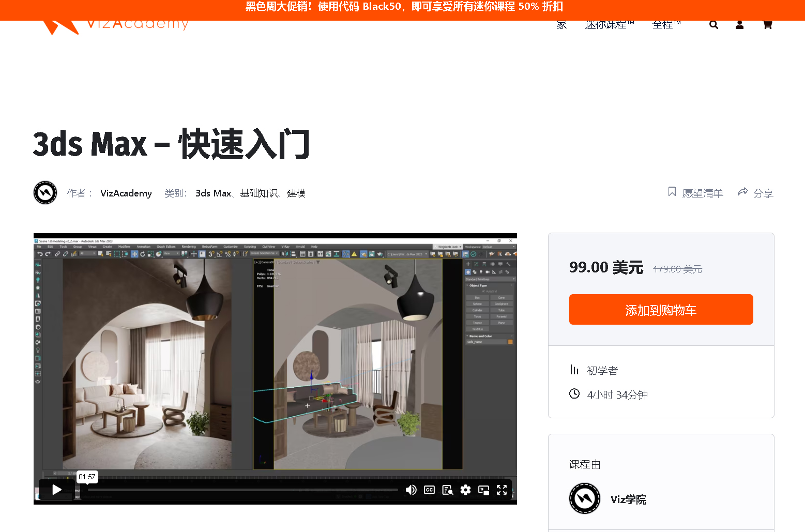Image resolution: width=805 pixels, height=532 pixels.
Task: Click the 99.00 美元 price text
Action: 606,267
